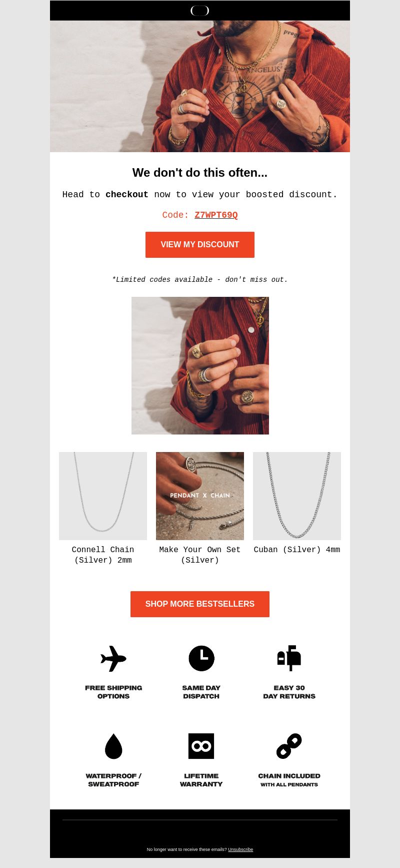Viewport: 400px width, 868px height.
Task: Click the Connell Chain (Silver) 2mm title
Action: point(103,555)
